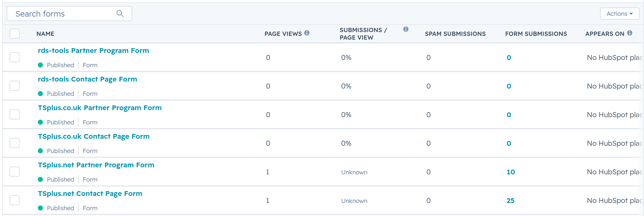Check rds-tools Partner Program Form row
The width and height of the screenshot is (644, 216).
(x=15, y=57)
